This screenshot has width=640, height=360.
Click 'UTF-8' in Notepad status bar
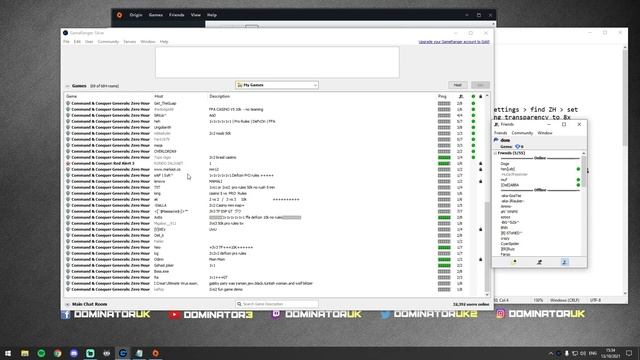click(x=595, y=300)
